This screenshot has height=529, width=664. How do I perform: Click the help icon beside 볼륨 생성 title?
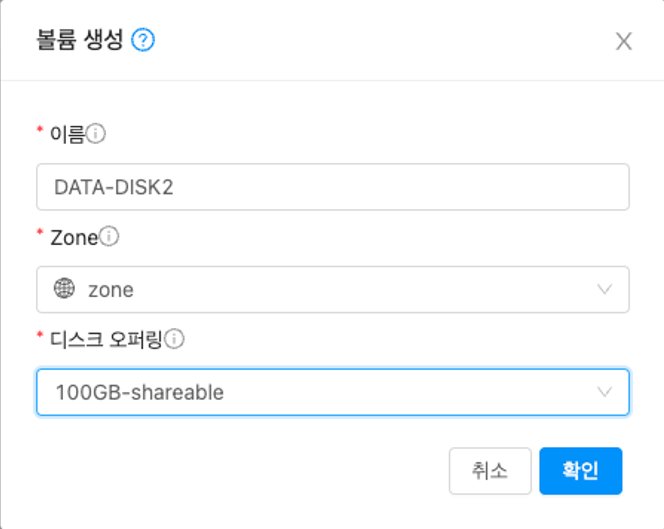point(143,41)
